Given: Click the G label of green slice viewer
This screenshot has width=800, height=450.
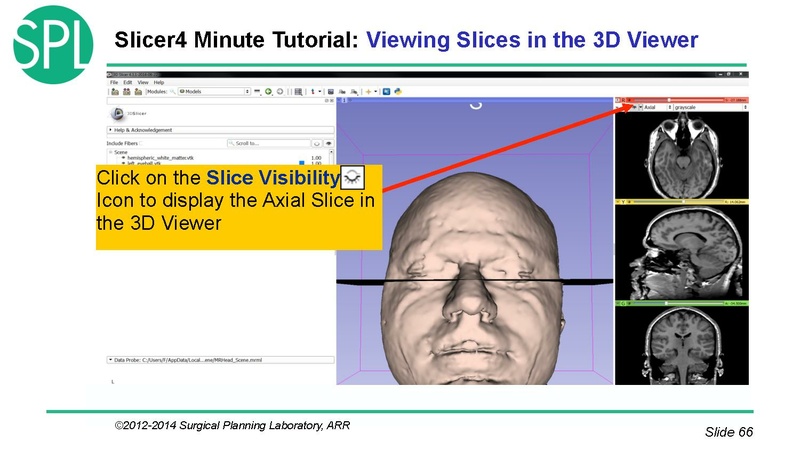Looking at the screenshot, I should coord(623,304).
